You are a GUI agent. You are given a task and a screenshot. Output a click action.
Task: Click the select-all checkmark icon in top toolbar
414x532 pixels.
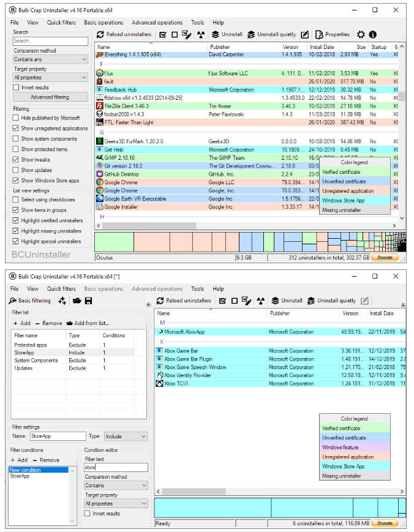(163, 35)
